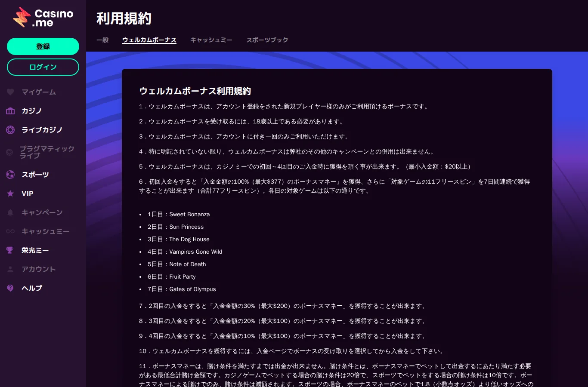Open ヘルプ in the sidebar
This screenshot has height=387, width=588.
click(x=32, y=288)
